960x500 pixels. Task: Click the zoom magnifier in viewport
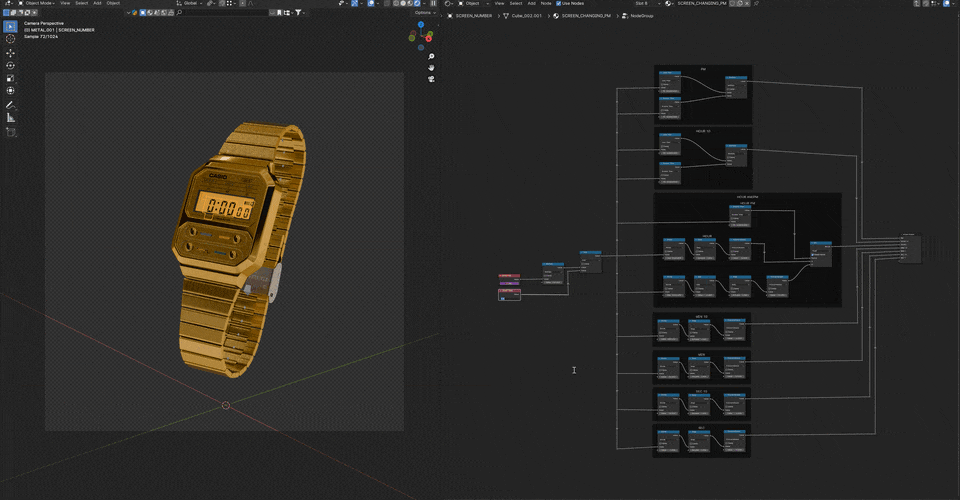coord(431,57)
